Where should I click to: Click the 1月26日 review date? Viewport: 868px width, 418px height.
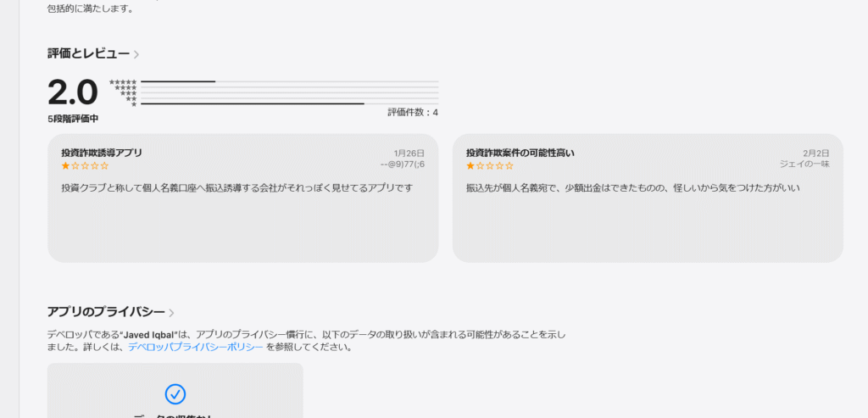click(409, 153)
